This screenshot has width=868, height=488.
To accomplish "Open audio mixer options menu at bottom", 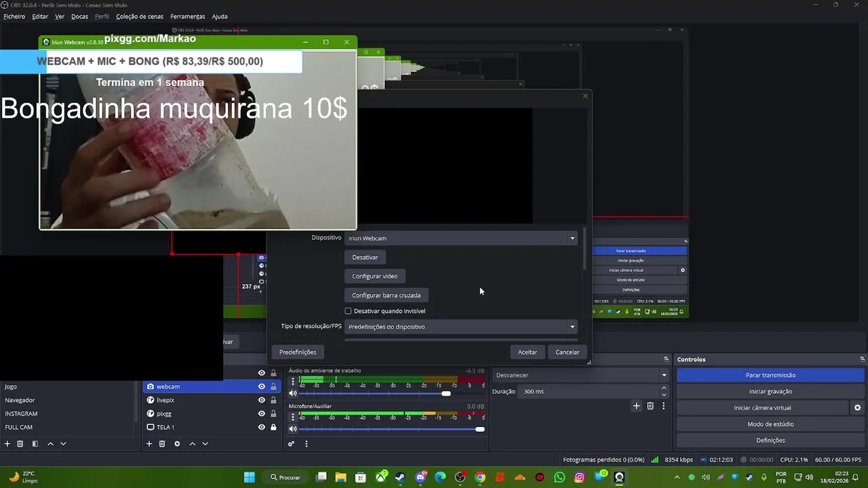I will point(306,444).
